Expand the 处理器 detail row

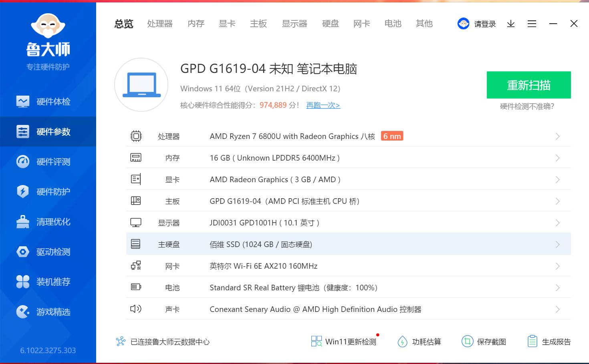(x=557, y=136)
